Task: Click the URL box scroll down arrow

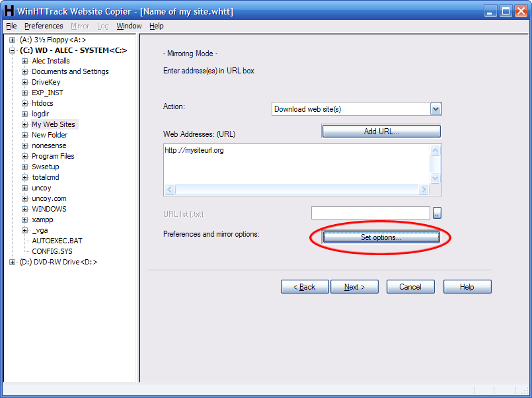Action: (x=436, y=178)
